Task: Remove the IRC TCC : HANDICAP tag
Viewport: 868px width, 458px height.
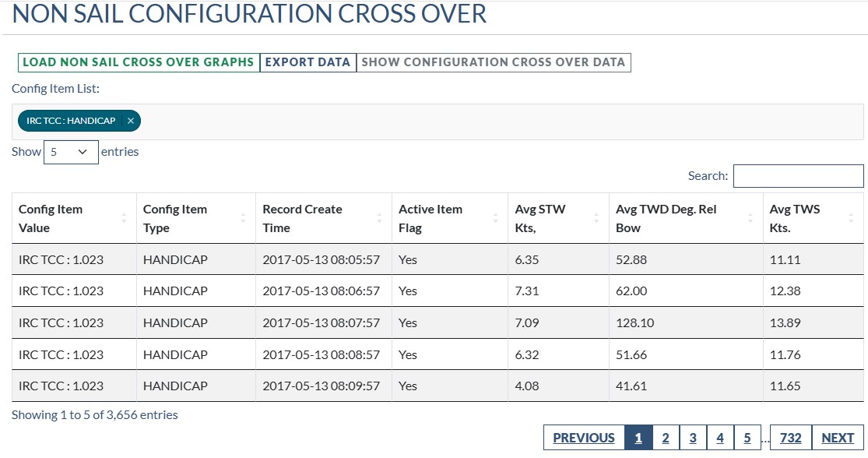Action: [131, 121]
